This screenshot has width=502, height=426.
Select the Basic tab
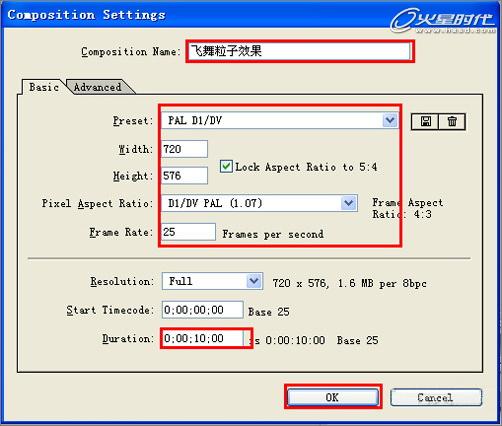coord(44,87)
